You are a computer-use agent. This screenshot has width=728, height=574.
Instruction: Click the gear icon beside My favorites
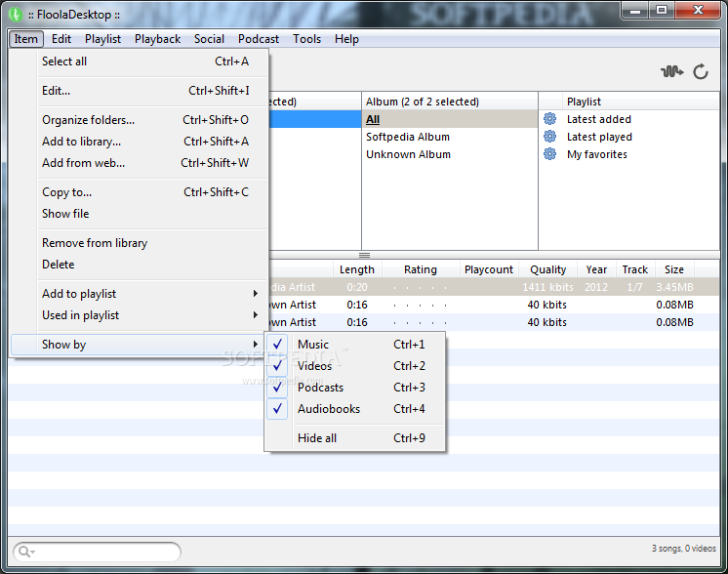click(549, 154)
